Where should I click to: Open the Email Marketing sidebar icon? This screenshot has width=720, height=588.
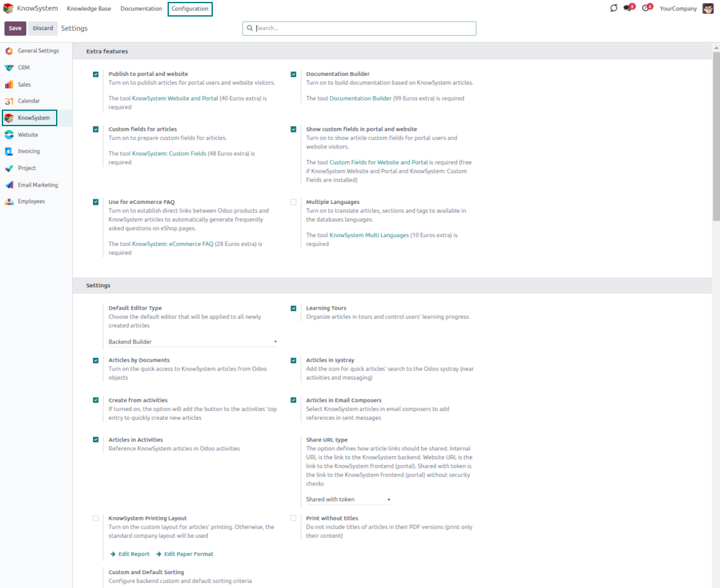tap(9, 185)
